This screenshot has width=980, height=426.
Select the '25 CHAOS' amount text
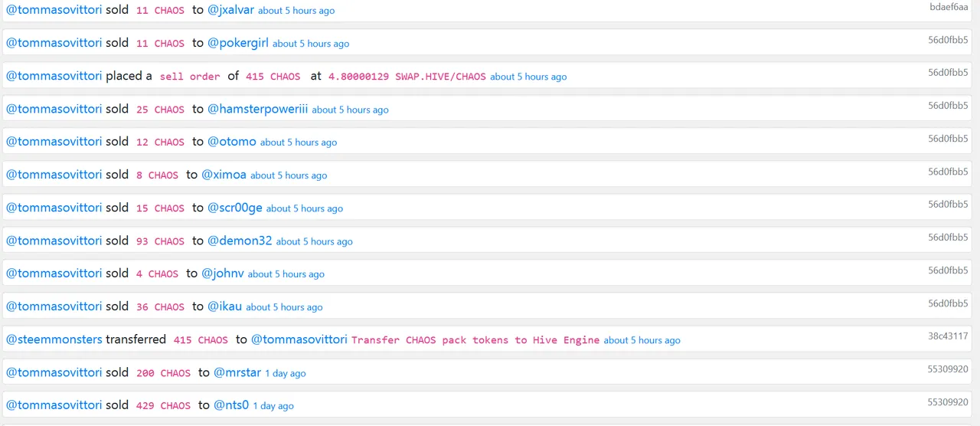click(x=160, y=110)
